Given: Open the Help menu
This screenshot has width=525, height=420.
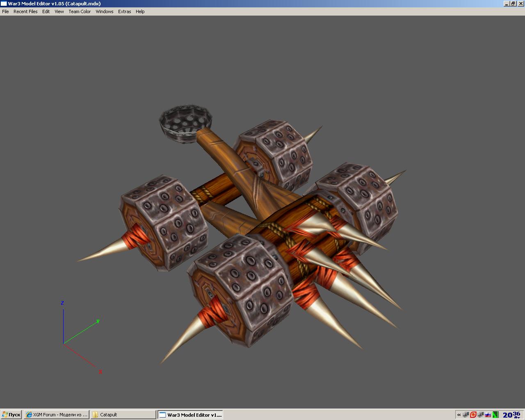Looking at the screenshot, I should coord(140,11).
